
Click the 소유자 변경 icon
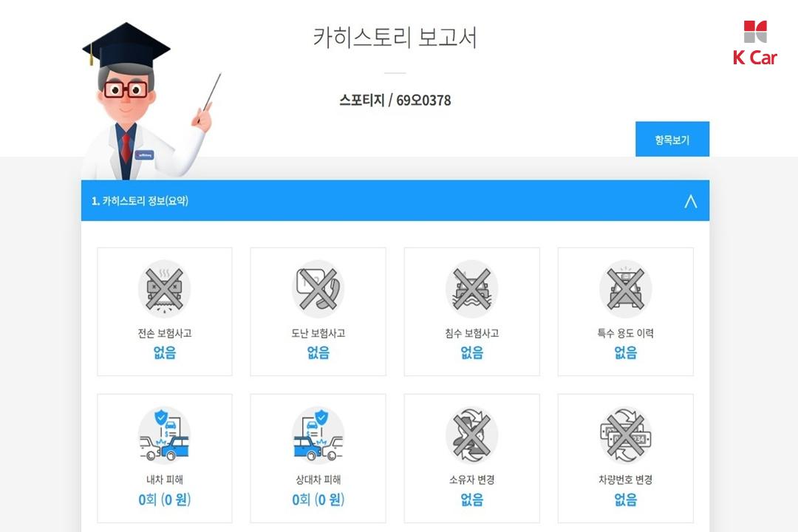pyautogui.click(x=471, y=434)
